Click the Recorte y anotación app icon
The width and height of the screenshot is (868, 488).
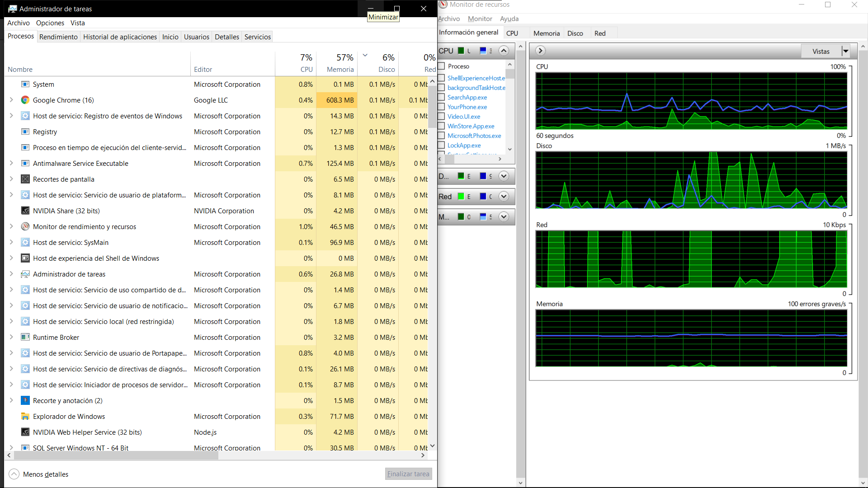[25, 401]
